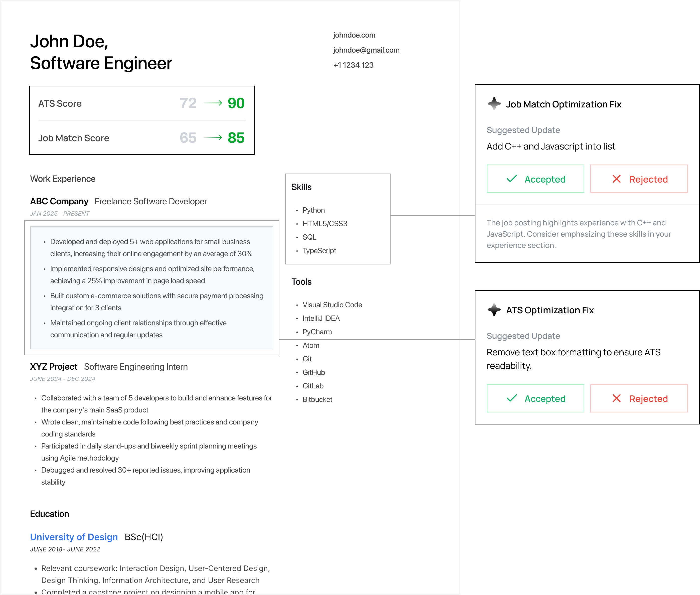Viewport: 700px width, 595px height.
Task: Click the johndoe@gmail.com email address
Action: point(366,50)
